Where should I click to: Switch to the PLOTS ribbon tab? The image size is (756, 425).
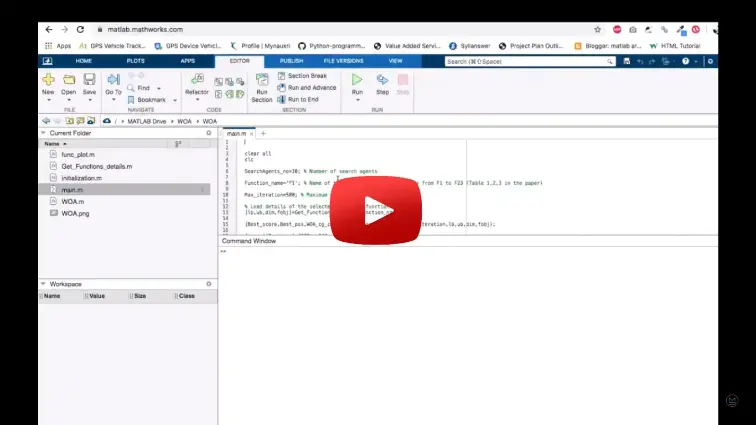[x=135, y=61]
